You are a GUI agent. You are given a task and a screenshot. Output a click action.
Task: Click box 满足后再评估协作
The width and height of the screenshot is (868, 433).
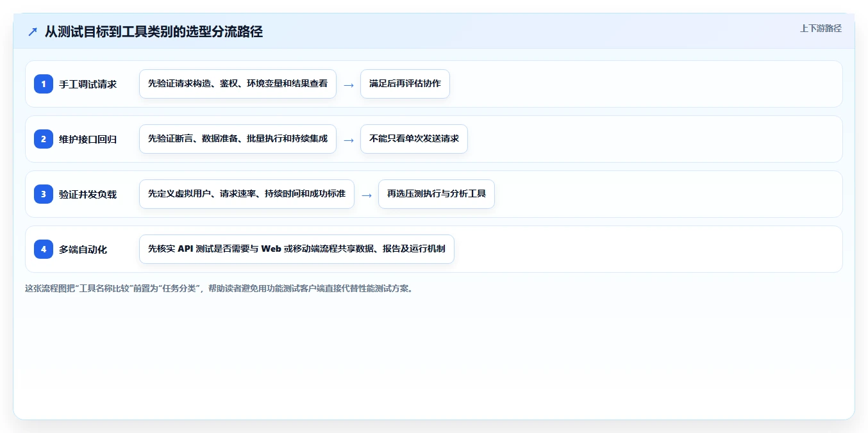click(x=405, y=84)
